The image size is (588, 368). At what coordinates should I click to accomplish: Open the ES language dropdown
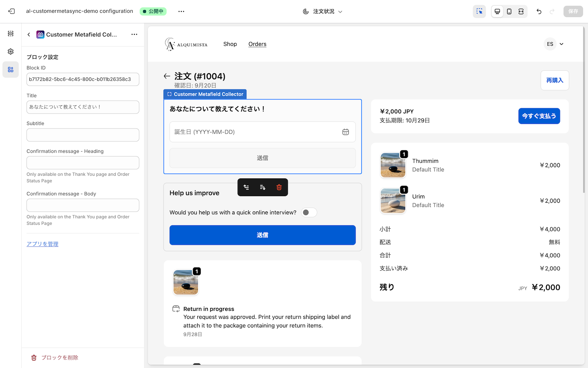click(554, 44)
